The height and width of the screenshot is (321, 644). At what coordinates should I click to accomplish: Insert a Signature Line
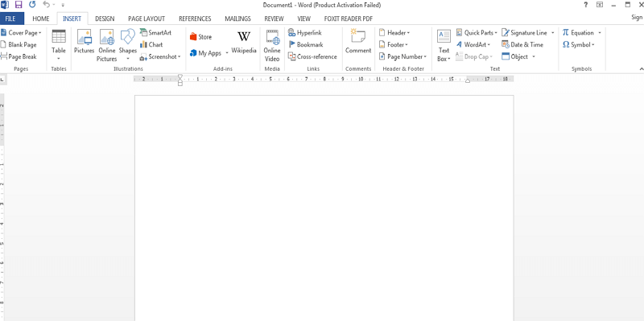525,33
